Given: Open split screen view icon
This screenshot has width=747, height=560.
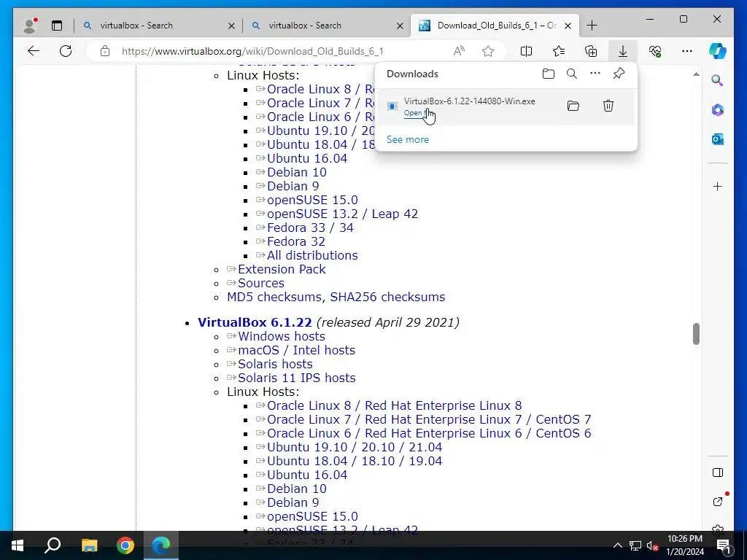Looking at the screenshot, I should coord(527,51).
